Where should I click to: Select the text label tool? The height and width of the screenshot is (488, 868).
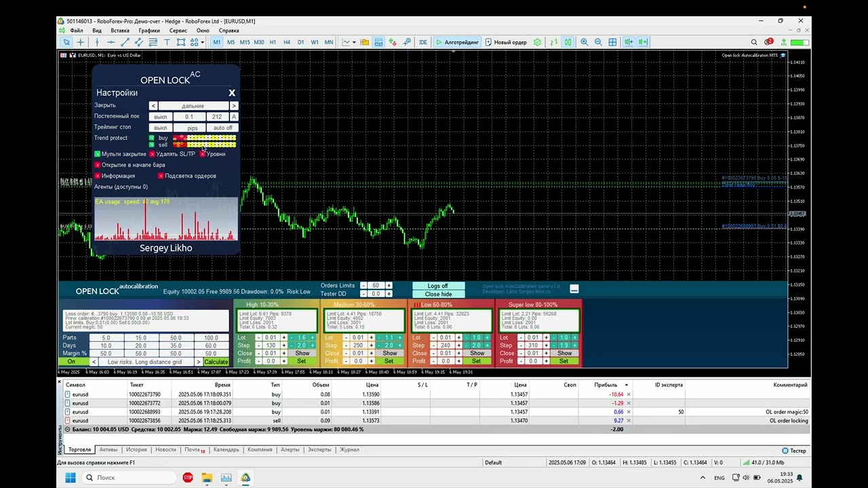coord(167,42)
